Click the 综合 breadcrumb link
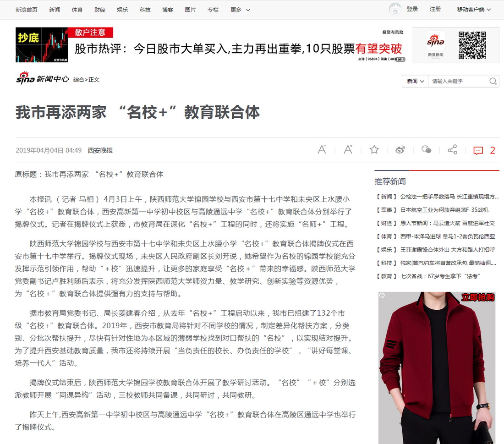 78,80
